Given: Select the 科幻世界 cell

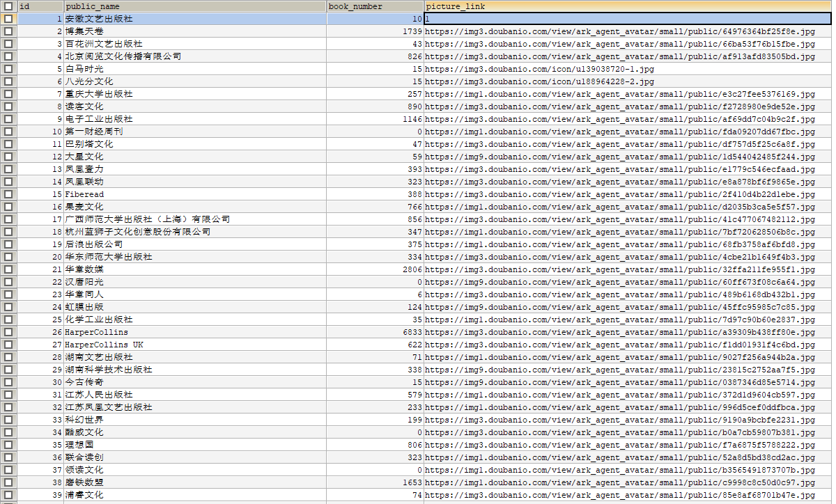Looking at the screenshot, I should pyautogui.click(x=195, y=420).
